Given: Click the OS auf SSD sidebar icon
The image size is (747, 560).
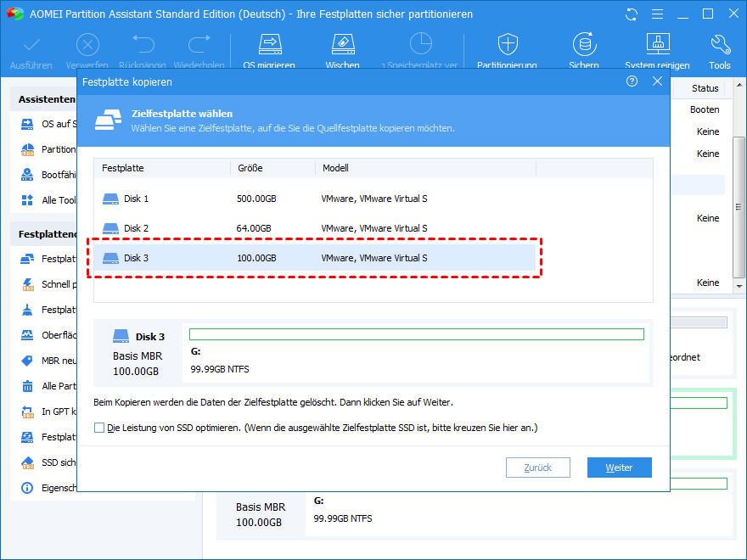Looking at the screenshot, I should coord(27,124).
